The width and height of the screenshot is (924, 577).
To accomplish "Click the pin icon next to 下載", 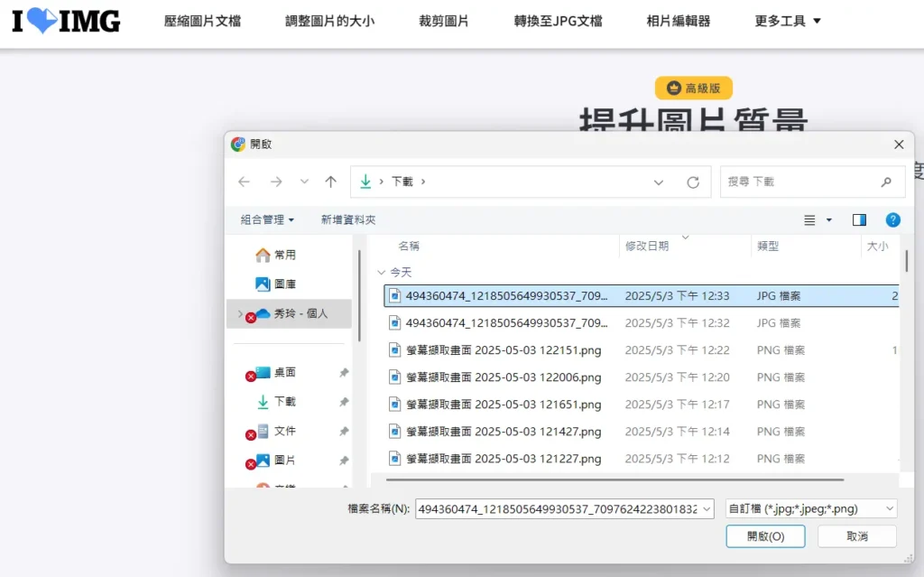I will [x=344, y=402].
